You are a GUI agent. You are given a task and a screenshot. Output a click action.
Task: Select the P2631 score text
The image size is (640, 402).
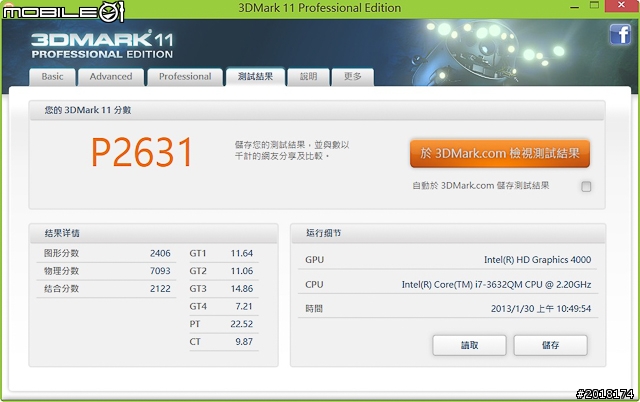coord(142,152)
